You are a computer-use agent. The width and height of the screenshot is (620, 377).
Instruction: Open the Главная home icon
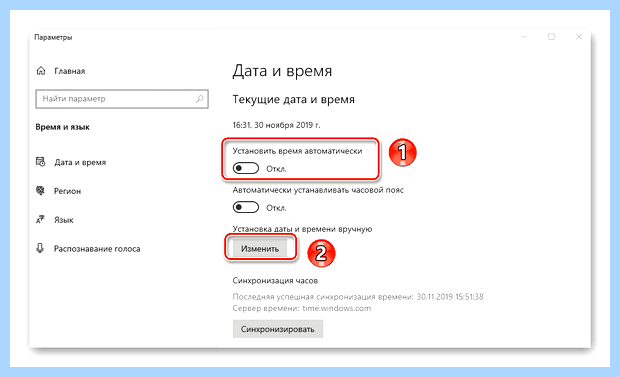coord(41,71)
